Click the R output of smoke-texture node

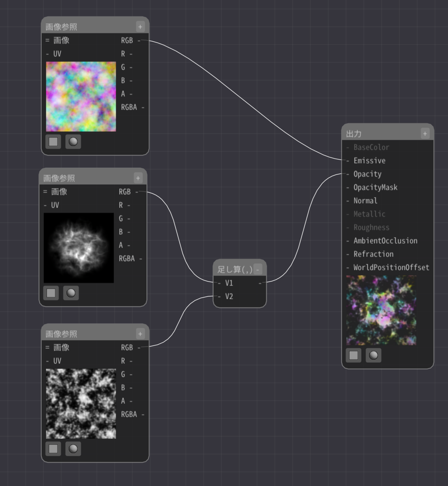pos(125,205)
